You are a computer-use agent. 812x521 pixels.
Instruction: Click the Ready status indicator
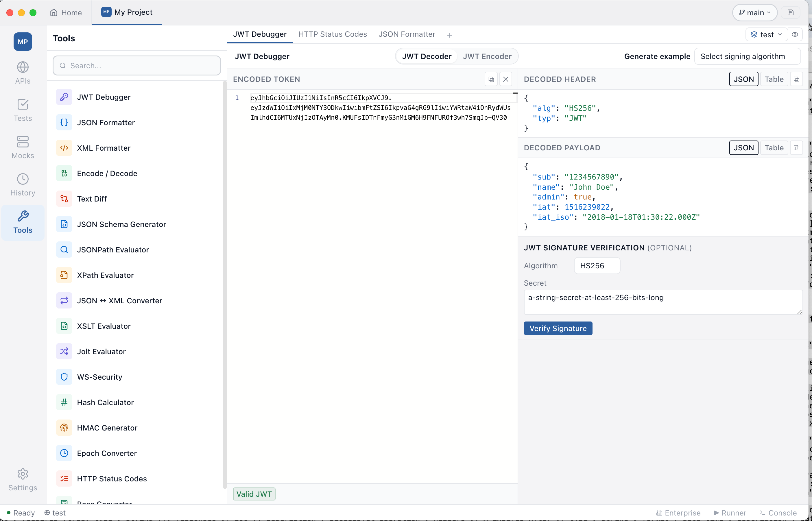[x=21, y=513]
